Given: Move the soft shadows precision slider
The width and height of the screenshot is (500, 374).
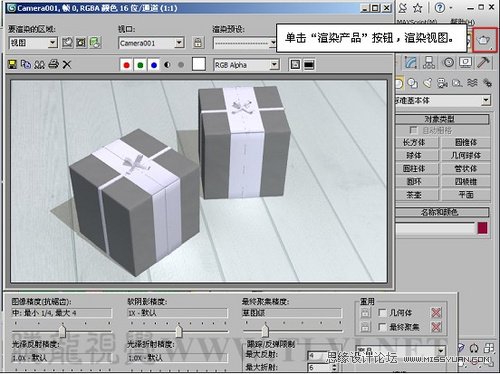Looking at the screenshot, I should coord(179,331).
